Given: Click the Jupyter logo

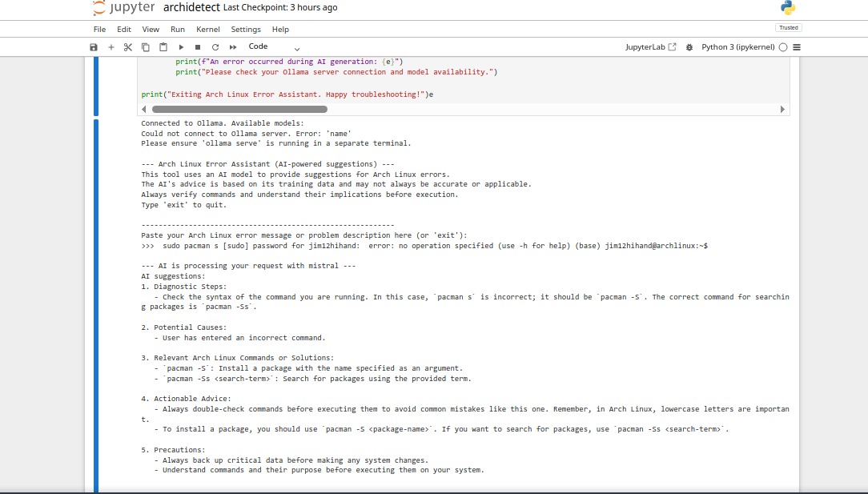Looking at the screenshot, I should point(123,8).
